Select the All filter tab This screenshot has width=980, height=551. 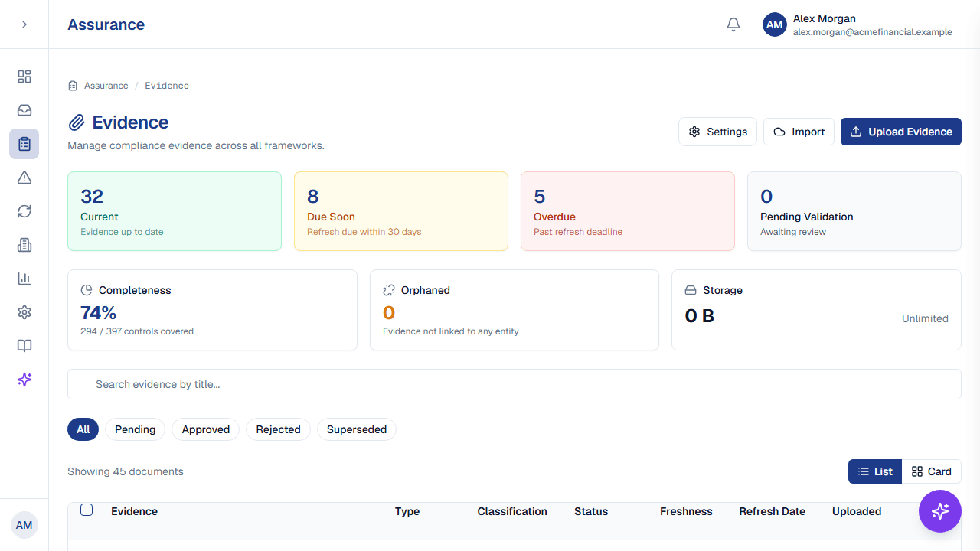[x=83, y=429]
